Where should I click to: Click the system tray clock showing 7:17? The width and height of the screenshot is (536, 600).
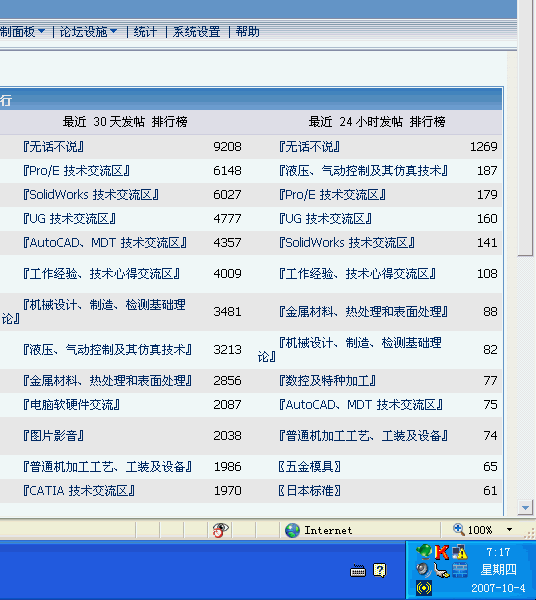coord(498,552)
